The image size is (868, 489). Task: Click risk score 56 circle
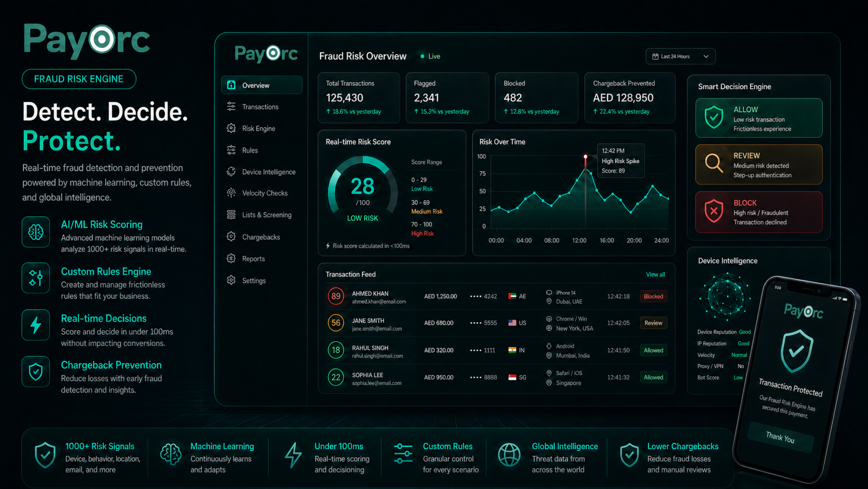tap(336, 323)
